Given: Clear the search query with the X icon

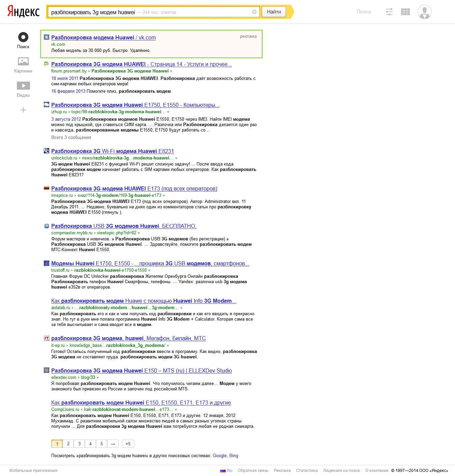Looking at the screenshot, I should coord(254,12).
